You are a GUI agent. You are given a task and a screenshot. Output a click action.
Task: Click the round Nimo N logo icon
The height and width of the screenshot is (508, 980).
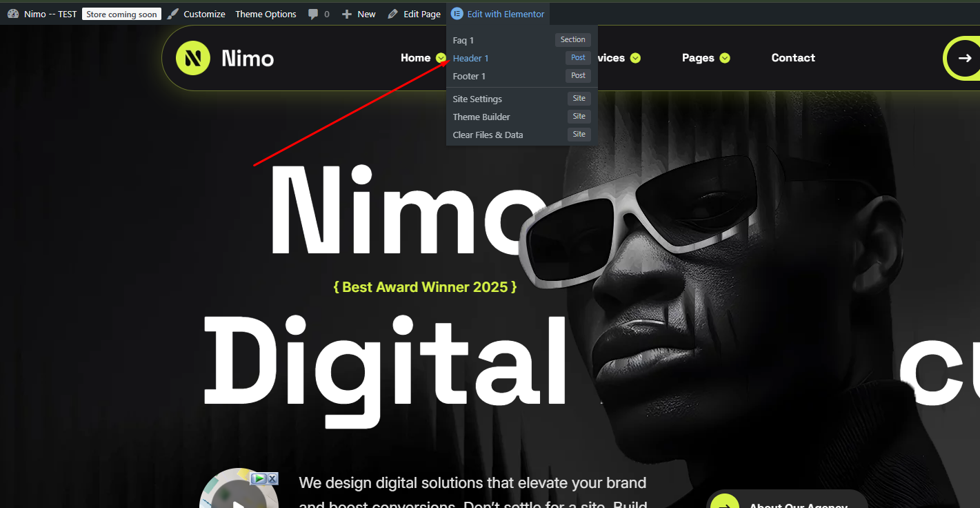[x=192, y=58]
